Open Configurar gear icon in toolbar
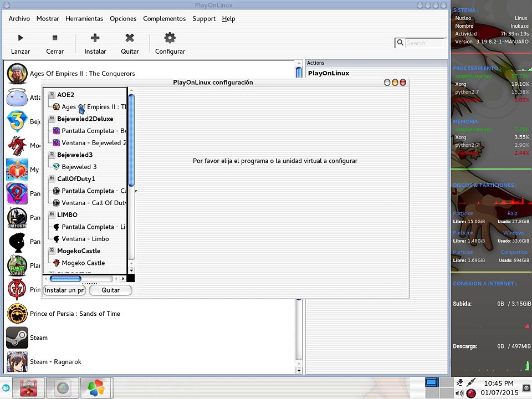The image size is (532, 399). pos(170,38)
